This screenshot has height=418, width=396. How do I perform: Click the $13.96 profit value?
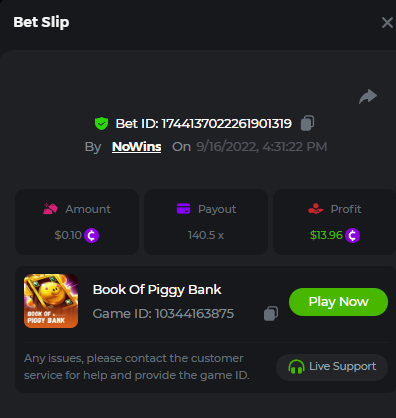[326, 235]
